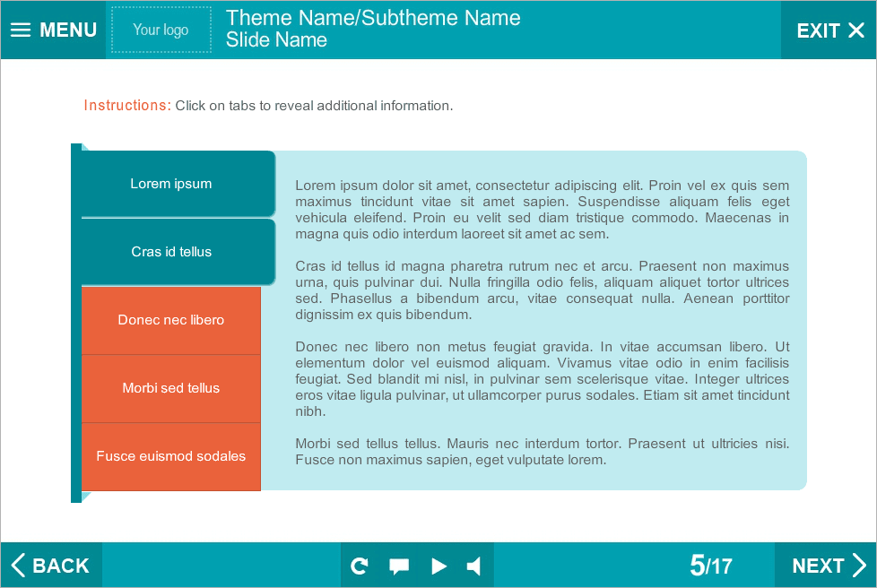Advance to next slide with NEXT
This screenshot has height=588, width=877.
point(828,566)
